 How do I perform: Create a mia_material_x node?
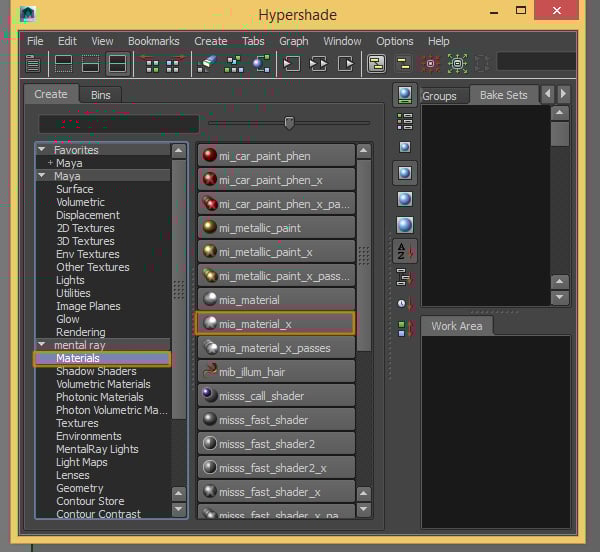click(276, 324)
